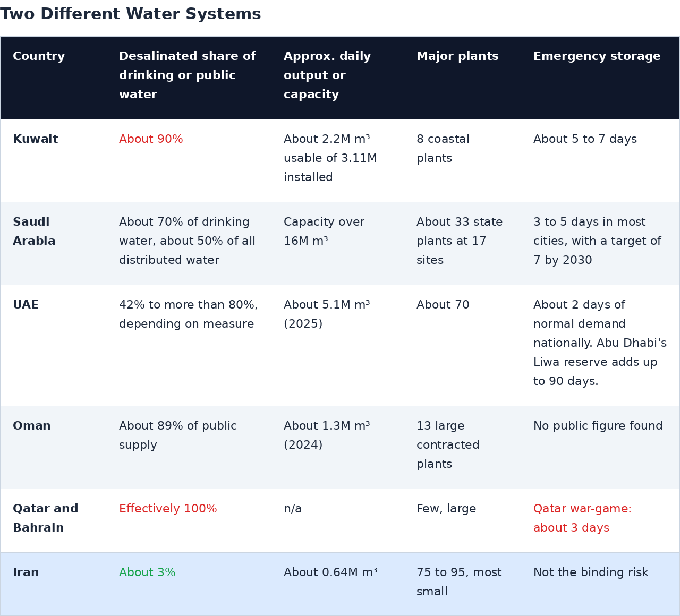Select 'No public figure found' cell
The width and height of the screenshot is (680, 616).
[598, 426]
